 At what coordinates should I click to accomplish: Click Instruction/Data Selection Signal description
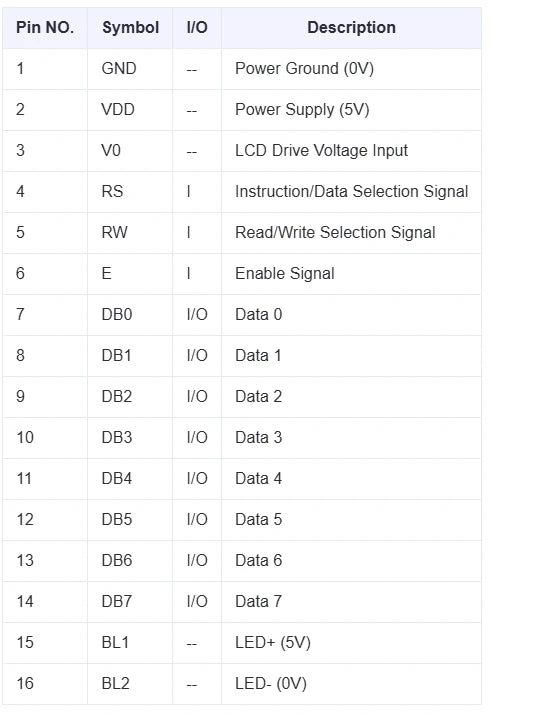point(351,192)
